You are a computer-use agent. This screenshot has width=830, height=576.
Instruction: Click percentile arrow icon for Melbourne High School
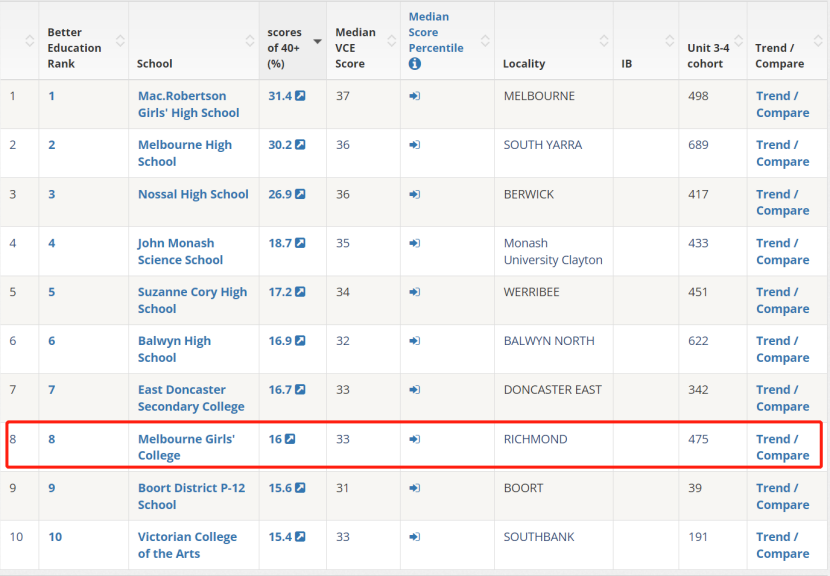(414, 145)
